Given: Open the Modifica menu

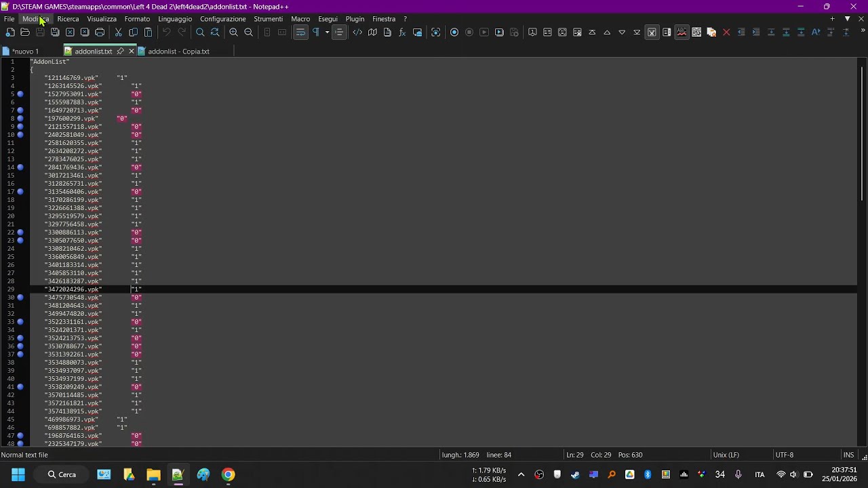Looking at the screenshot, I should (35, 19).
